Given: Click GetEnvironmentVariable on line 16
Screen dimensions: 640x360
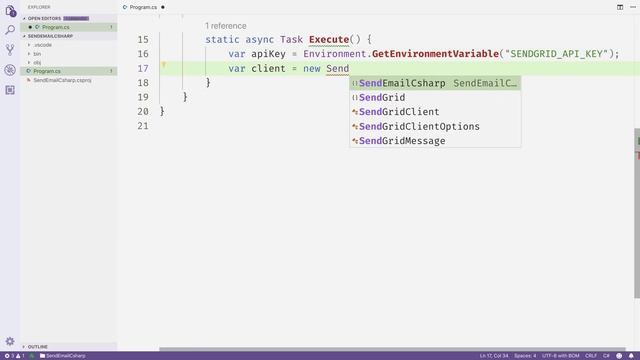Looking at the screenshot, I should (x=435, y=54).
